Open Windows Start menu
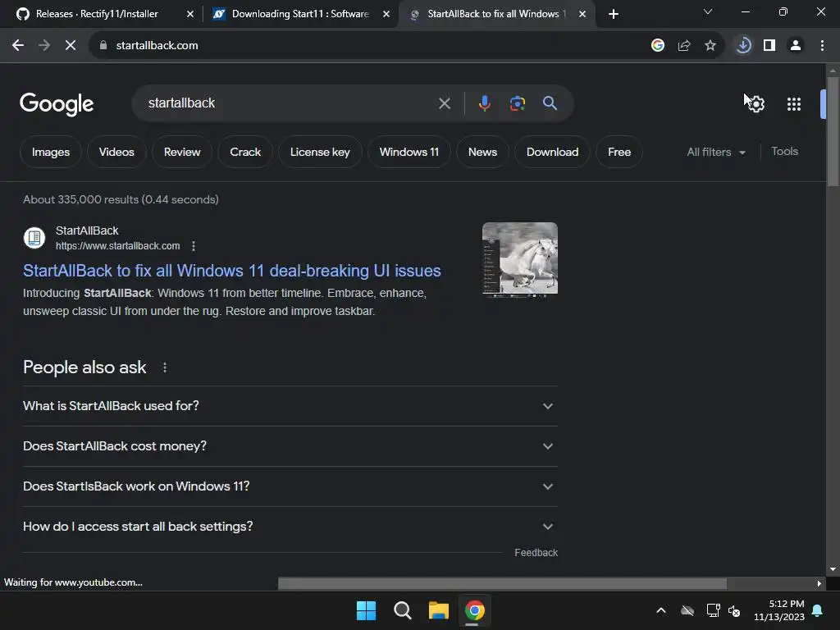840x630 pixels. pyautogui.click(x=366, y=610)
